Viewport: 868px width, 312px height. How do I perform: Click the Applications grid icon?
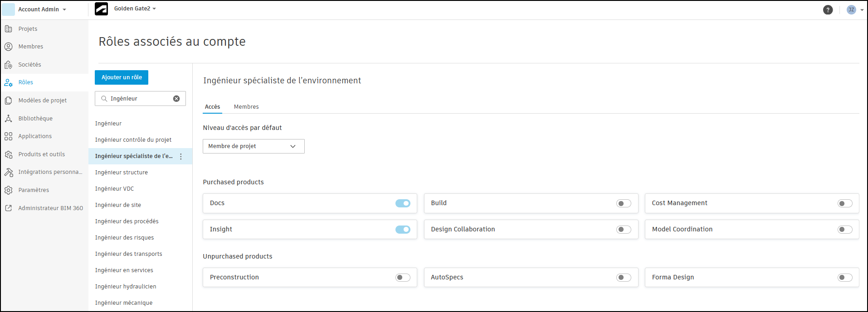tap(9, 136)
